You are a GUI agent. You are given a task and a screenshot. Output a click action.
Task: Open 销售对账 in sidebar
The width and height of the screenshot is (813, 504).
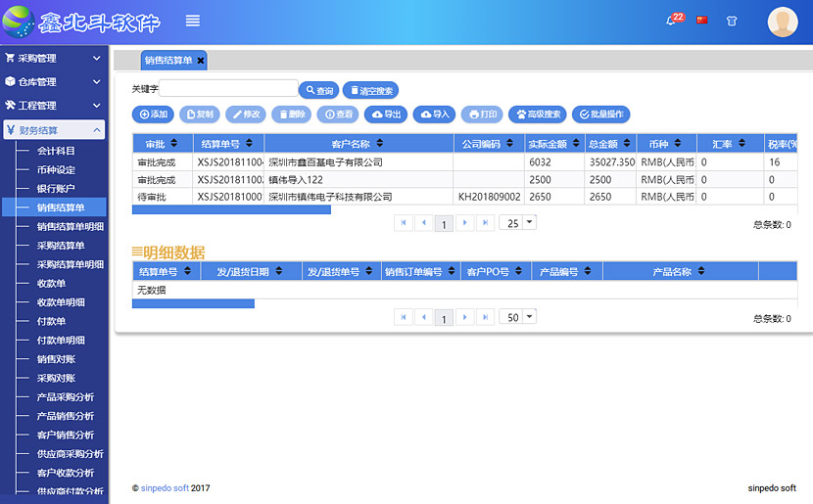56,359
